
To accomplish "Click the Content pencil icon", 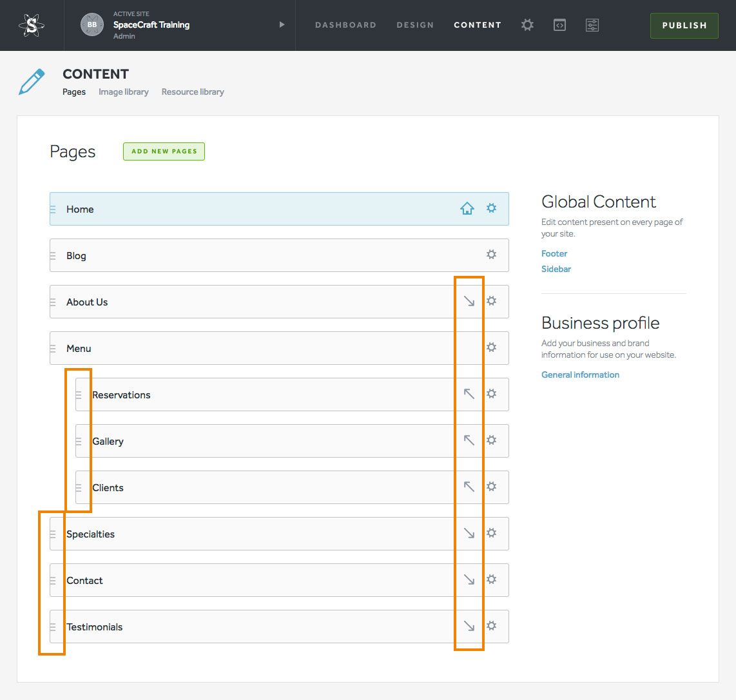I will [32, 81].
